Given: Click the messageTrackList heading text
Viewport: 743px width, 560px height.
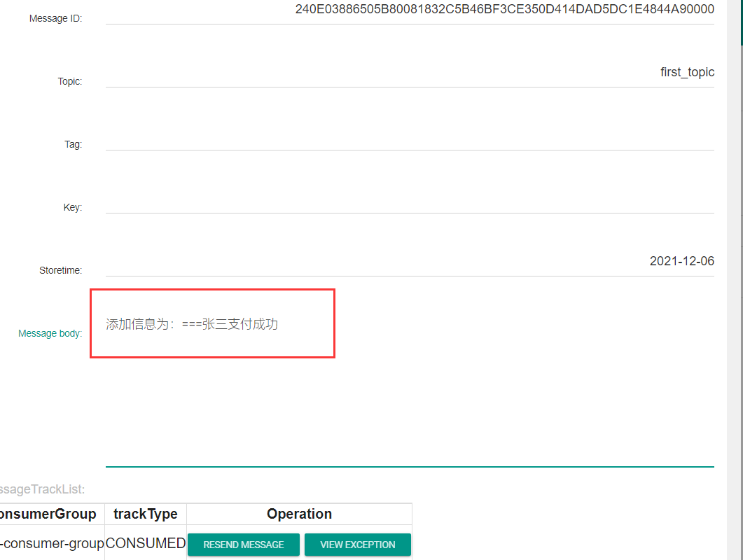Looking at the screenshot, I should click(x=42, y=489).
